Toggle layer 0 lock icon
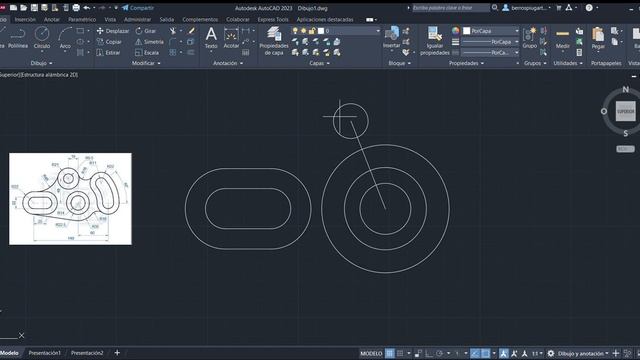Image resolution: width=640 pixels, height=360 pixels. [x=313, y=31]
